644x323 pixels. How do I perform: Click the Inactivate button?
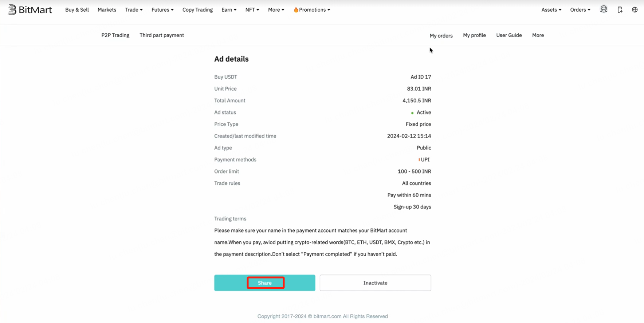coord(375,283)
